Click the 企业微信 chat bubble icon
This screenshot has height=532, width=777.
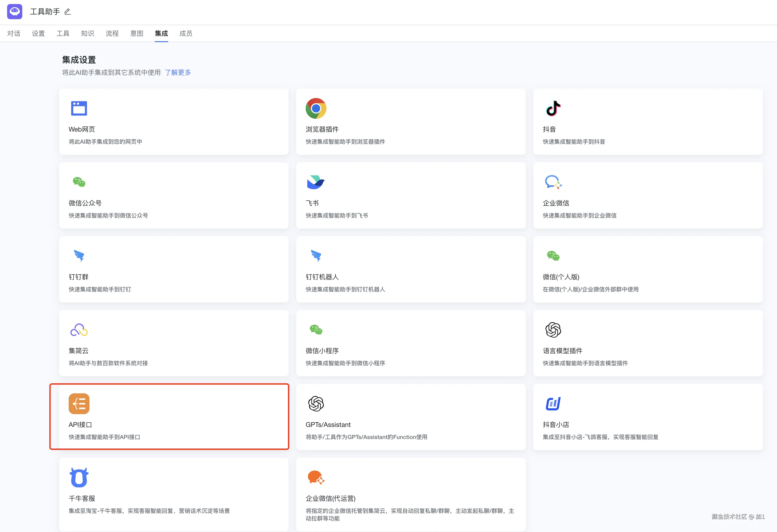pyautogui.click(x=553, y=182)
